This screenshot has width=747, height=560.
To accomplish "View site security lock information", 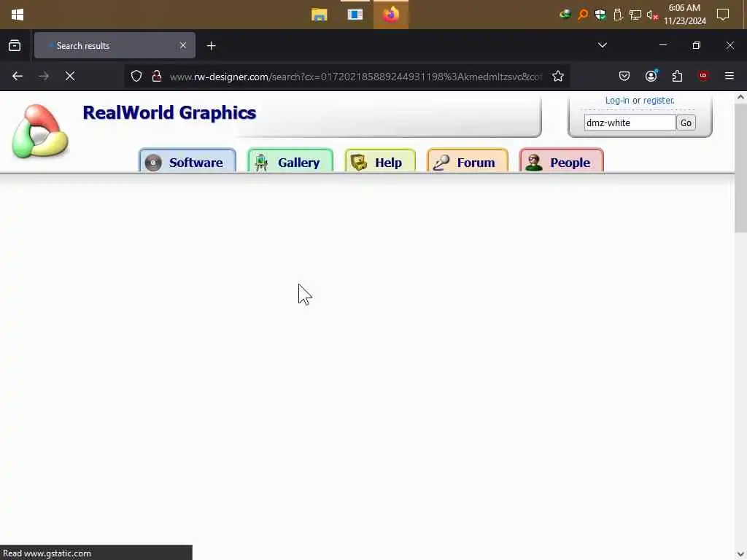I will (x=156, y=76).
